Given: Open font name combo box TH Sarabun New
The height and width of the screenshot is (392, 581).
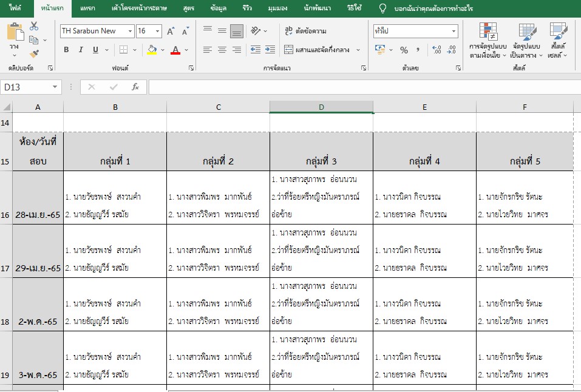Looking at the screenshot, I should click(x=97, y=31).
